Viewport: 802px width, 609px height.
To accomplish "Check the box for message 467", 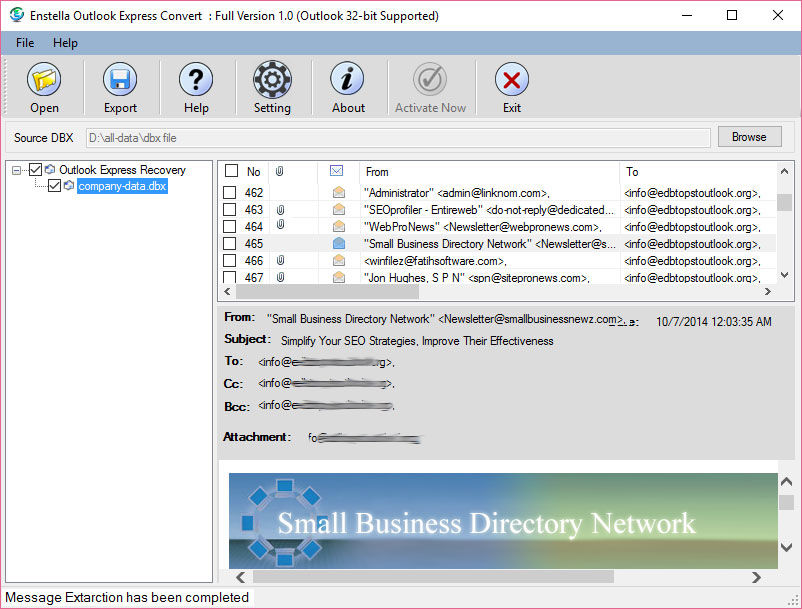I will point(230,277).
